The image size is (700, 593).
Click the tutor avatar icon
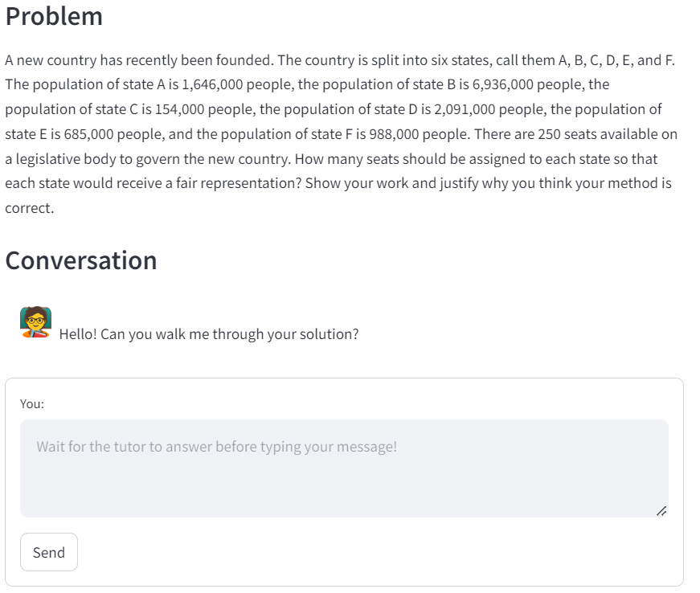click(35, 322)
